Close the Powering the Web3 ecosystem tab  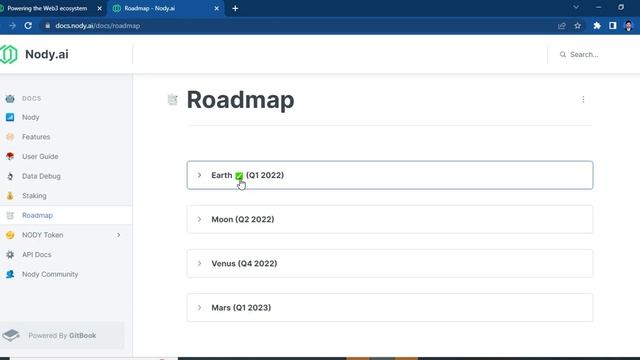99,8
